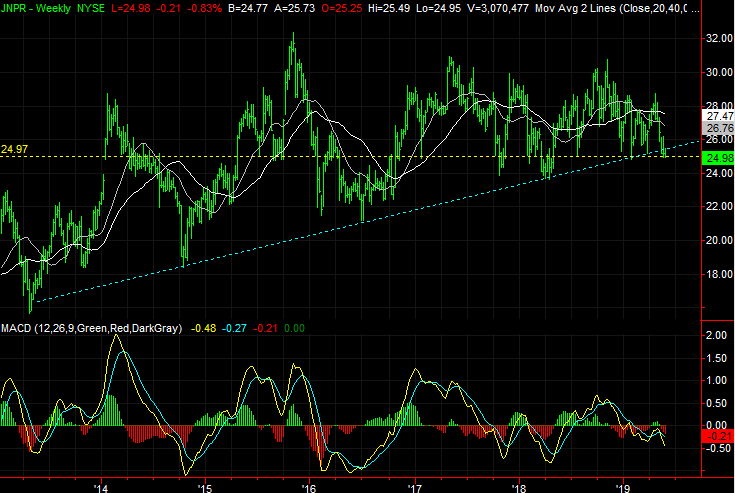Click the '15 year label on time axis
Viewport: 735px width, 493px height.
click(x=204, y=488)
